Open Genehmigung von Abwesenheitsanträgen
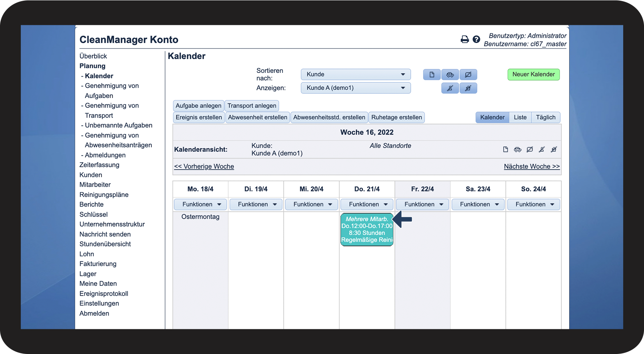Image resolution: width=644 pixels, height=354 pixels. [118, 140]
